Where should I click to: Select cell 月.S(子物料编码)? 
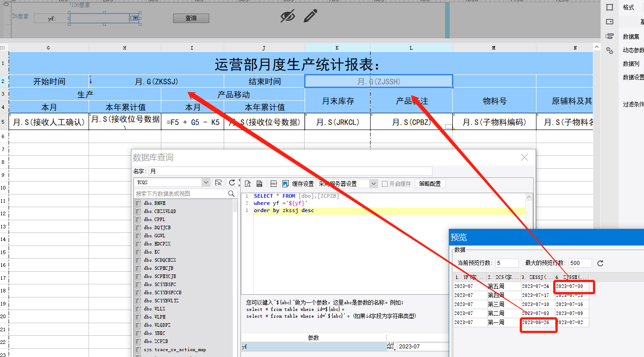(x=494, y=122)
